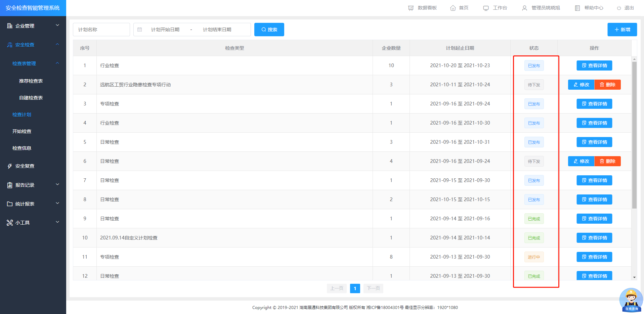Collapse the 安全检查 sidebar section
This screenshot has width=644, height=314.
pyautogui.click(x=33, y=45)
